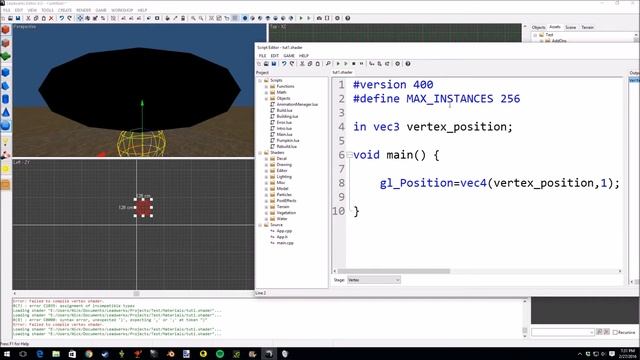Open main.cpp in the Source folder
Image resolution: width=640 pixels, height=360 pixels.
point(285,243)
